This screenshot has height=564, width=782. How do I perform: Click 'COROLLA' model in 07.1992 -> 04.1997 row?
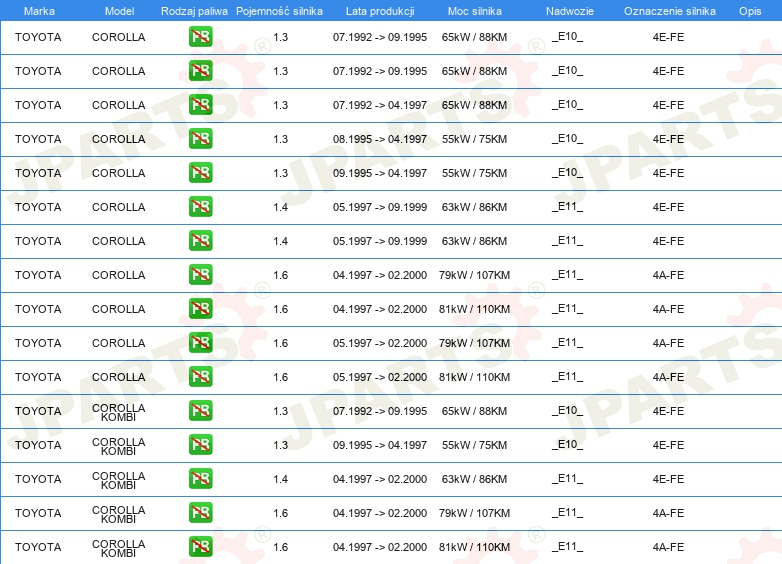point(119,105)
